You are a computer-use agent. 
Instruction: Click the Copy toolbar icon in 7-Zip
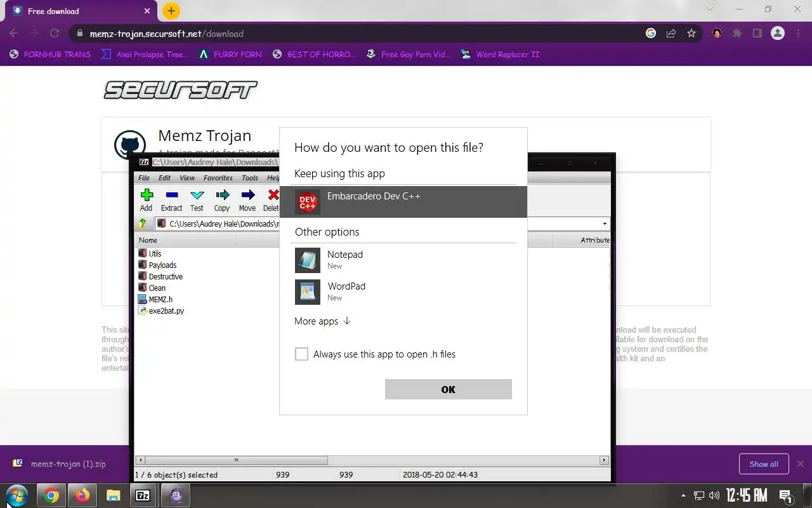coord(222,196)
